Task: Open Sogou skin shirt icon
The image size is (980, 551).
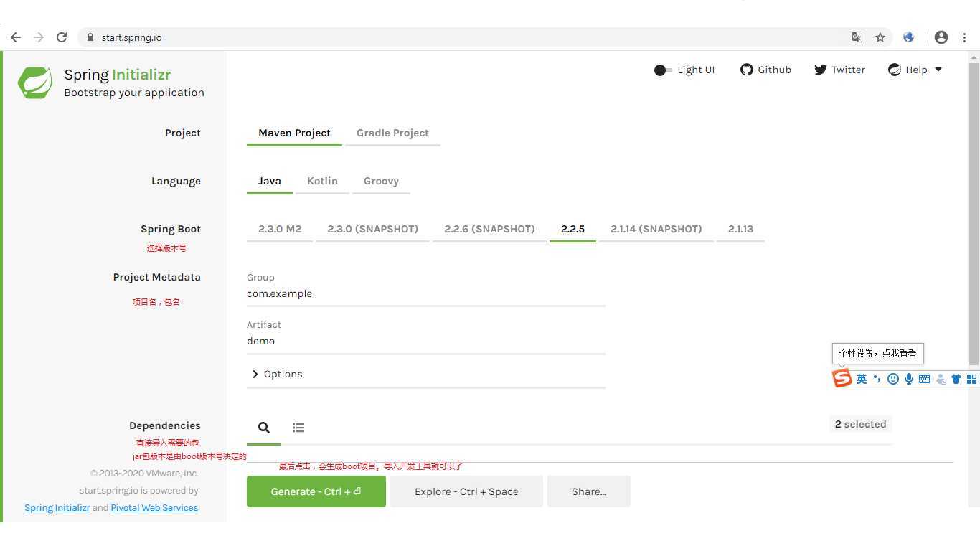Action: [956, 379]
